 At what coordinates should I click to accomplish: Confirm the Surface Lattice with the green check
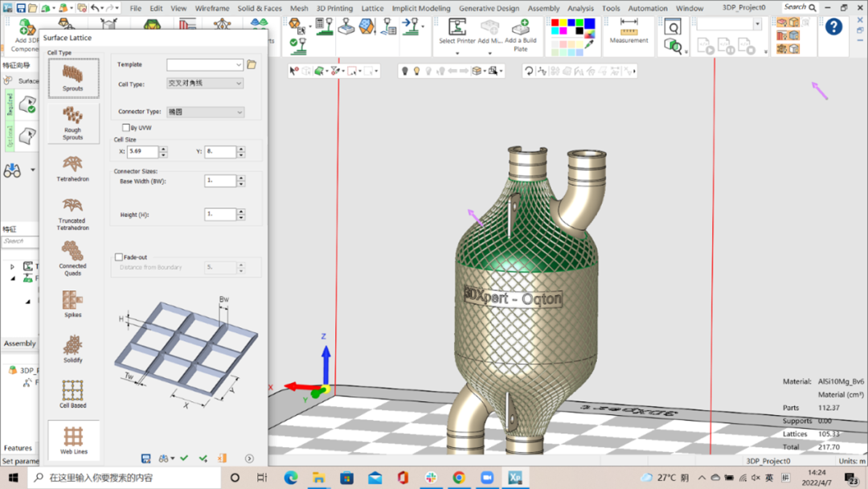pyautogui.click(x=184, y=458)
